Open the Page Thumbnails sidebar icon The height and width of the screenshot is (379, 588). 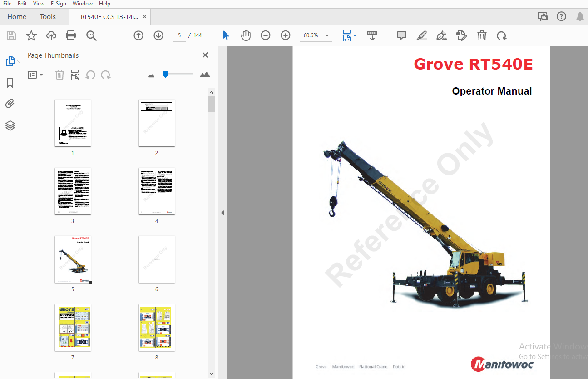click(x=10, y=61)
